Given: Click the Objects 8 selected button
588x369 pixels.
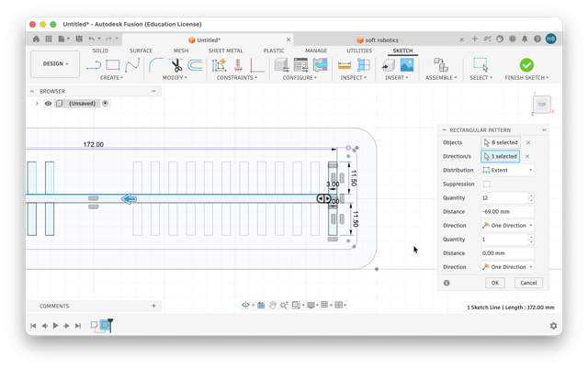Looking at the screenshot, I should [x=501, y=142].
